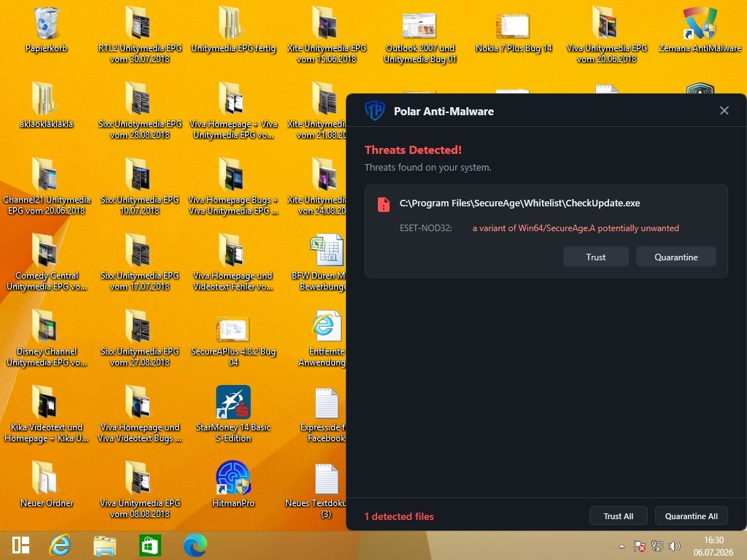Open the network tray icon
The width and height of the screenshot is (747, 560).
(657, 546)
